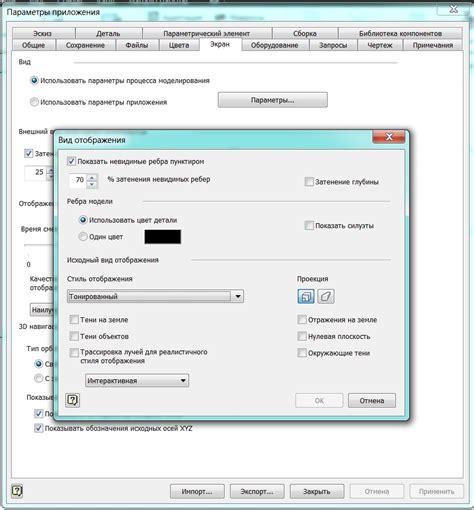Open the Чертеж tab
The image size is (474, 510).
(380, 45)
